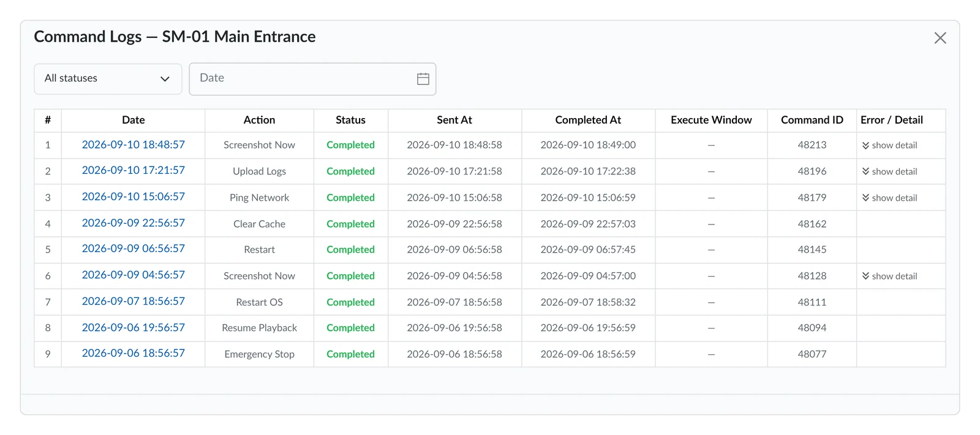The height and width of the screenshot is (435, 980).
Task: Click Sent At value 2026-09-07 18:56:58
Action: [x=454, y=303]
